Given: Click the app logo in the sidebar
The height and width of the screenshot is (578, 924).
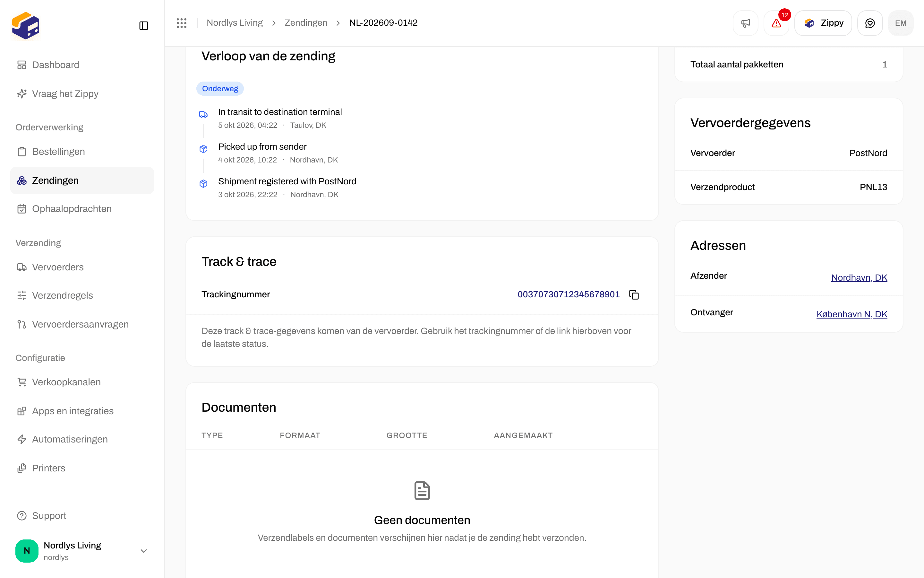Looking at the screenshot, I should tap(26, 26).
